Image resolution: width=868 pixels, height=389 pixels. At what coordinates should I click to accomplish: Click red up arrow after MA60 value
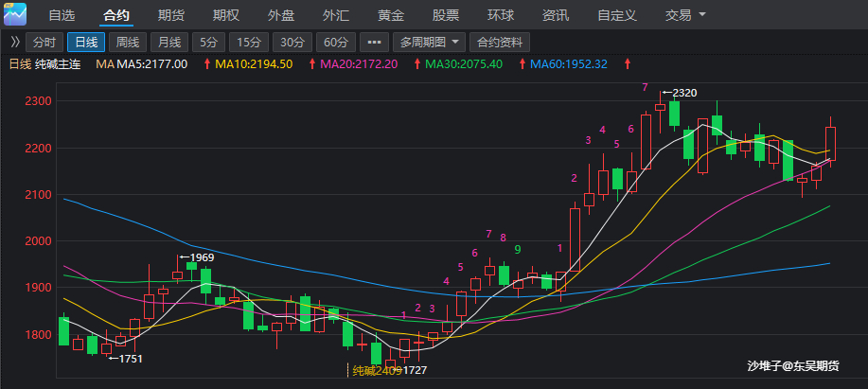[x=628, y=64]
